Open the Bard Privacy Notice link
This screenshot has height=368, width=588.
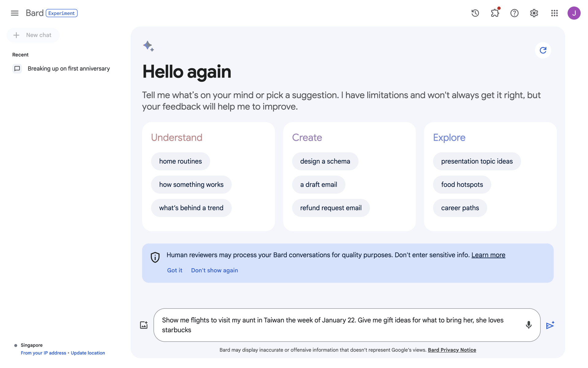452,350
